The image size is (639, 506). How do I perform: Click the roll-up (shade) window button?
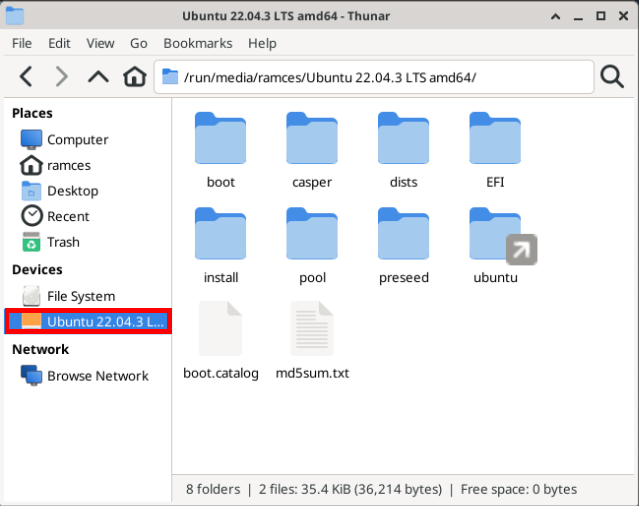click(555, 16)
